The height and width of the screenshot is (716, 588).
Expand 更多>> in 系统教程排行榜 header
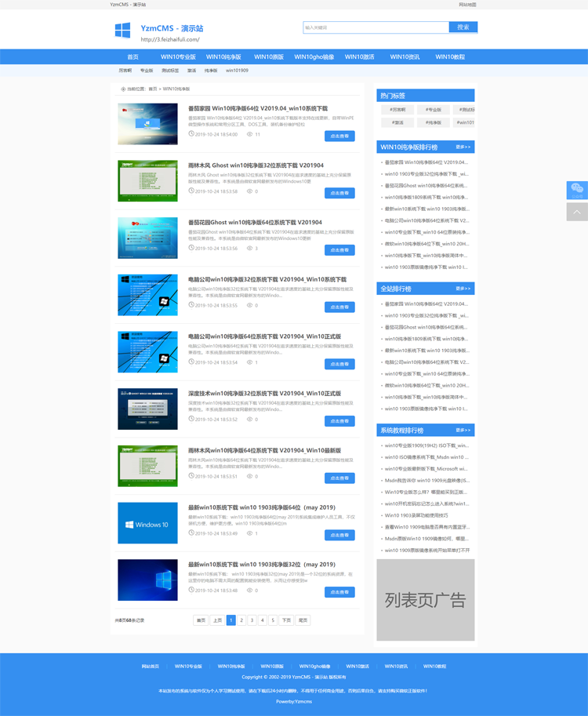pyautogui.click(x=463, y=430)
